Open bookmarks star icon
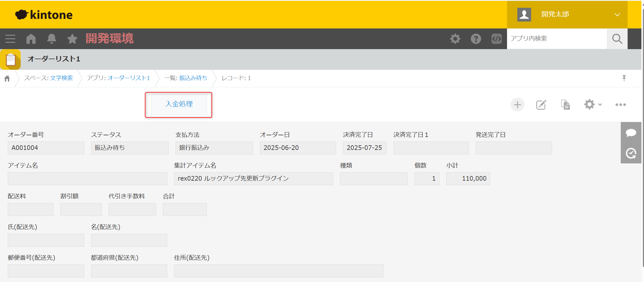 (x=72, y=39)
